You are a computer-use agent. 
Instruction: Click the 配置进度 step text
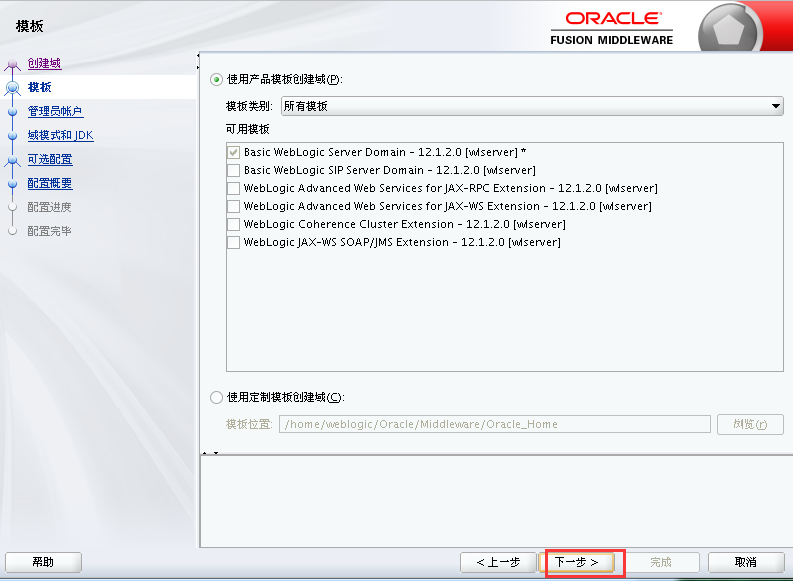click(x=50, y=207)
